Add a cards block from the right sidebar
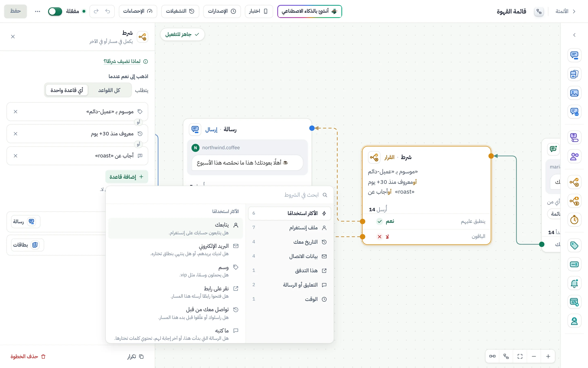 [574, 74]
